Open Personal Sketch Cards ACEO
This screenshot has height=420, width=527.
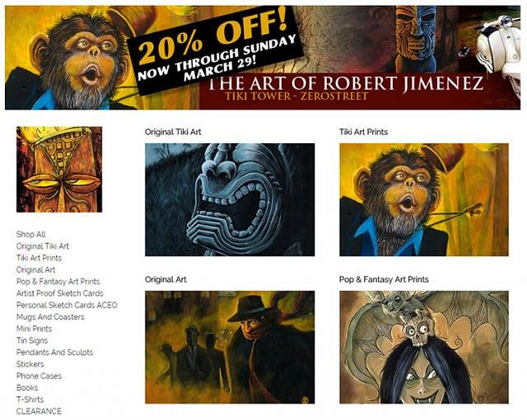67,305
